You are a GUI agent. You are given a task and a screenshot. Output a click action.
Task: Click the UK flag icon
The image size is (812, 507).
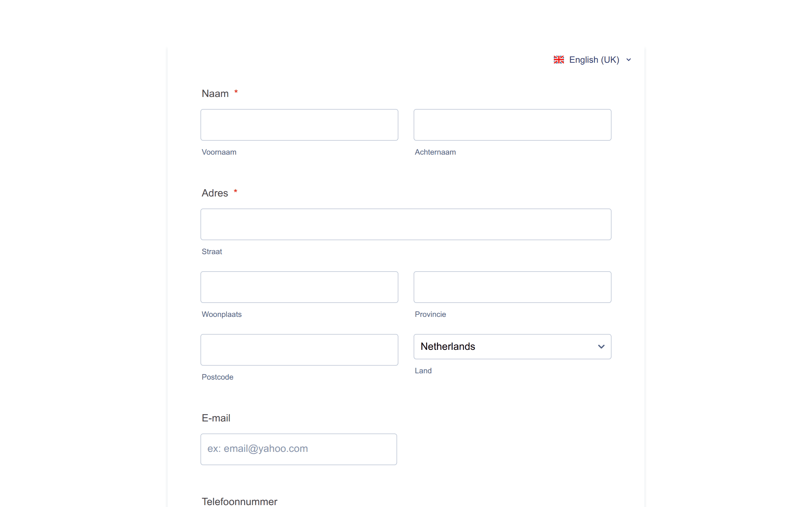tap(559, 60)
